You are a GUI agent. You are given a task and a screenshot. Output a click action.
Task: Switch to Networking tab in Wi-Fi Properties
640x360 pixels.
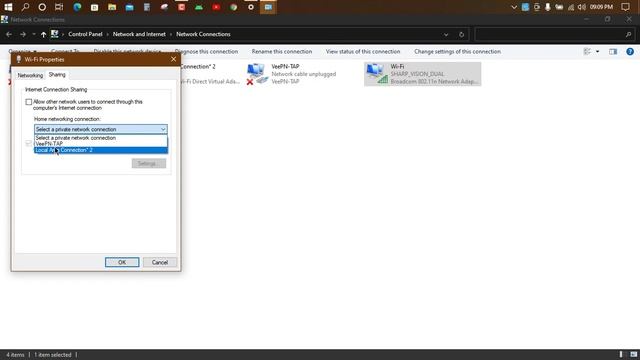click(x=30, y=76)
